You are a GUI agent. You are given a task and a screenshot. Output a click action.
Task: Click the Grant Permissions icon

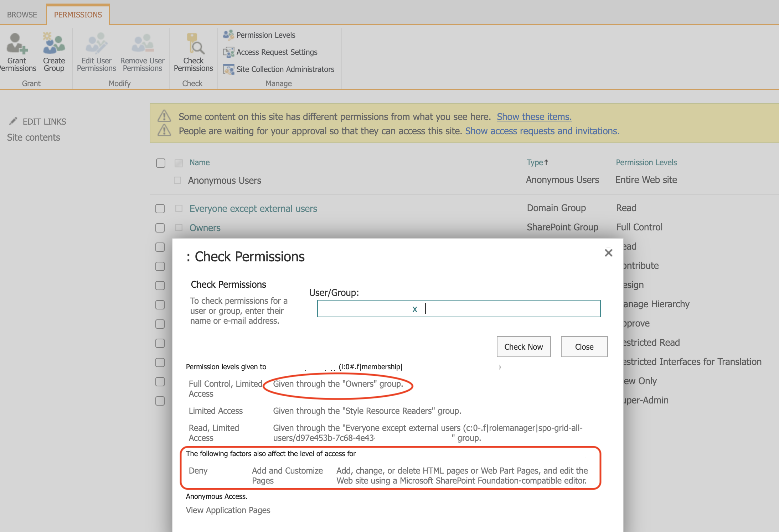(17, 43)
